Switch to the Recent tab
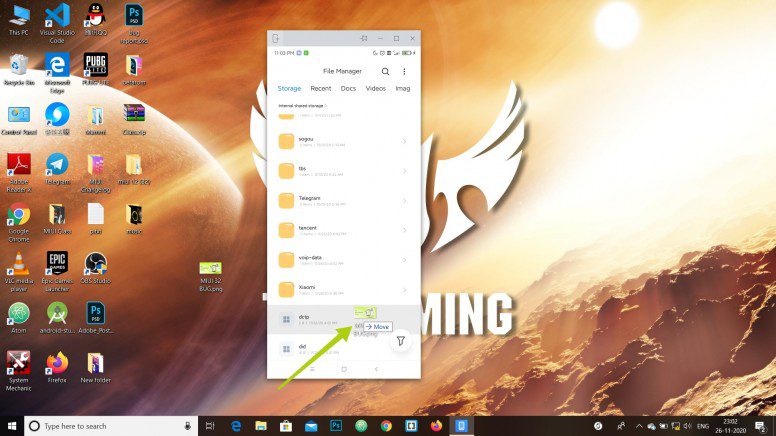Viewport: 776px width, 436px height. [x=321, y=89]
